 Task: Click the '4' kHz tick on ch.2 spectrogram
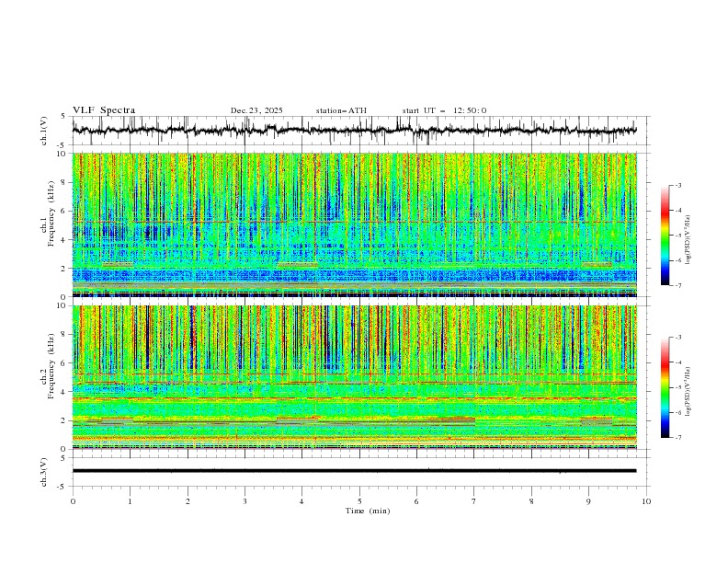click(x=64, y=392)
